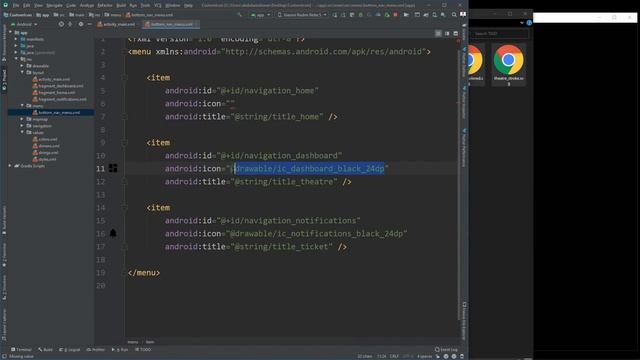The height and width of the screenshot is (360, 640).
Task: Select activity_main.xml in the project tree
Action: point(51,79)
